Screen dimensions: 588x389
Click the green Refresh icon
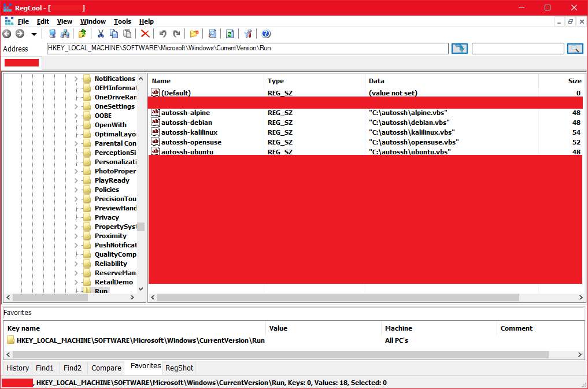[x=230, y=34]
